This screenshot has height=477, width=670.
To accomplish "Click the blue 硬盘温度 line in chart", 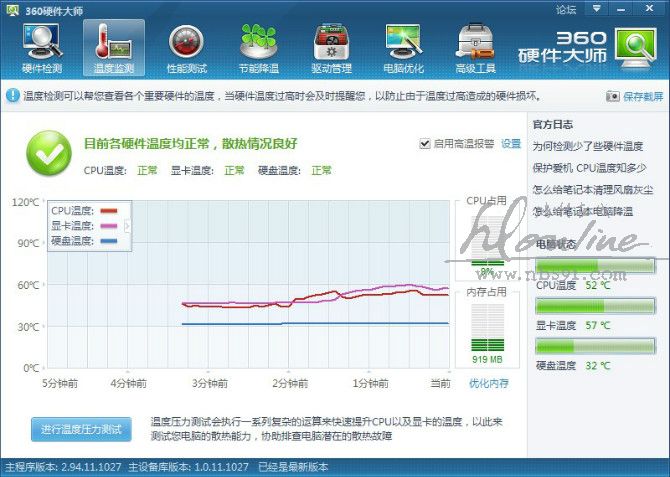I will pos(315,324).
